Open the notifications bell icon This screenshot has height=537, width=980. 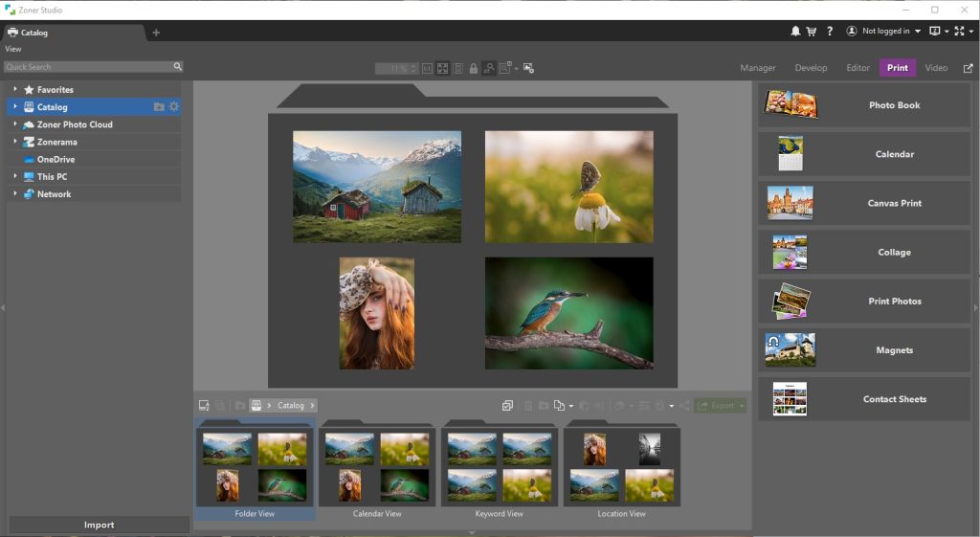pyautogui.click(x=795, y=32)
